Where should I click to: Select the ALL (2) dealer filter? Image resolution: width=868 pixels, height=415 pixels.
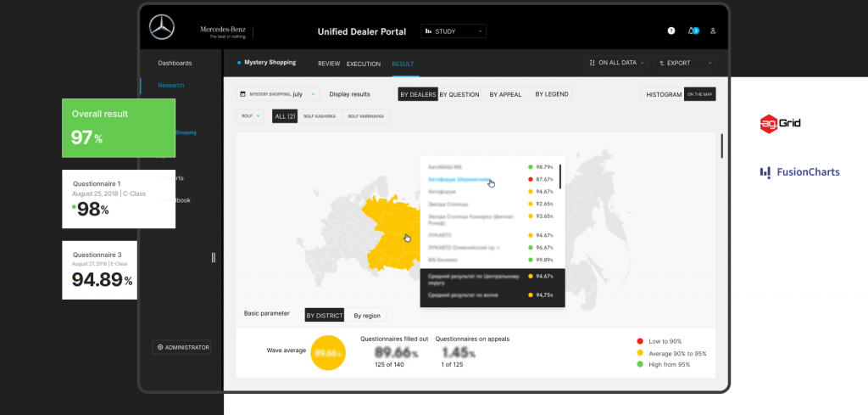point(285,116)
